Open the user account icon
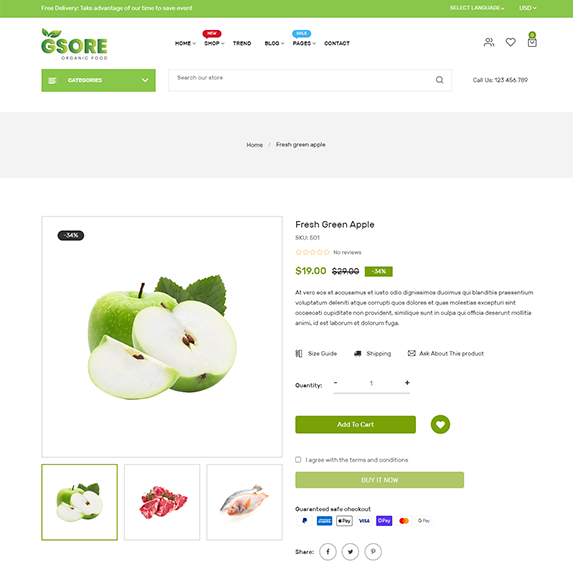 pyautogui.click(x=489, y=42)
